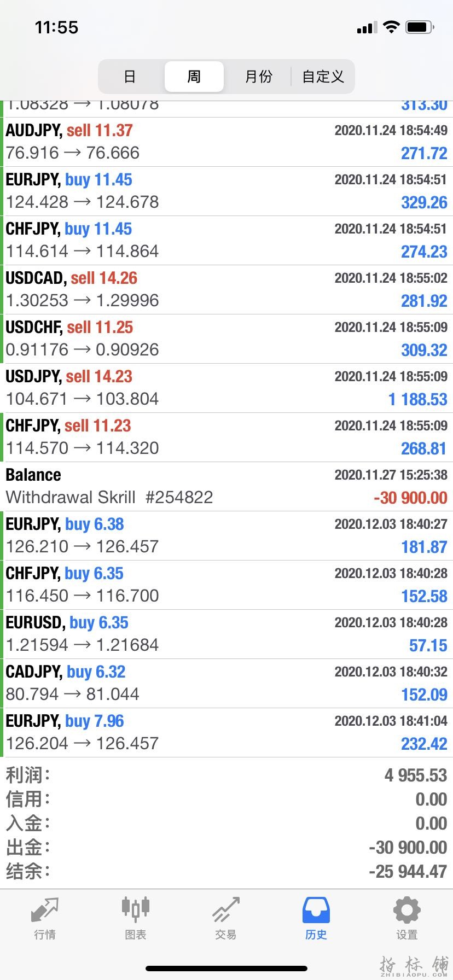453x980 pixels.
Task: Tap the EURJPY buy 7.96 trade row
Action: 226,732
